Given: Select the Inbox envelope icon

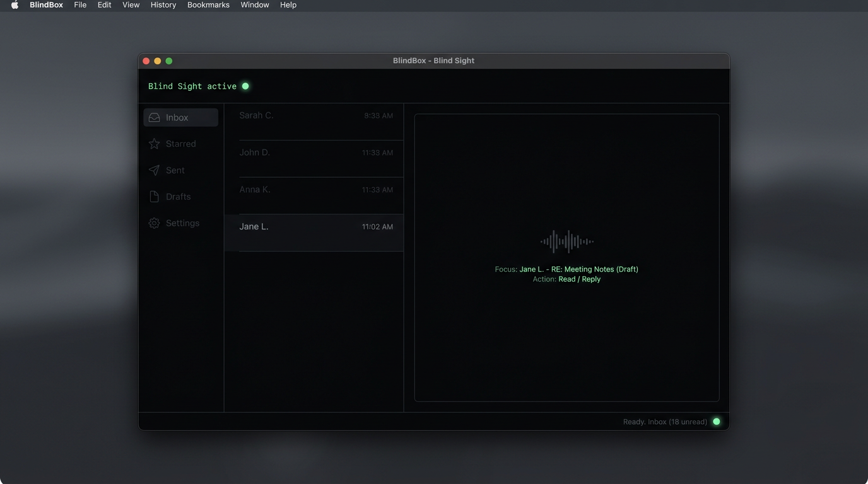Looking at the screenshot, I should 154,117.
